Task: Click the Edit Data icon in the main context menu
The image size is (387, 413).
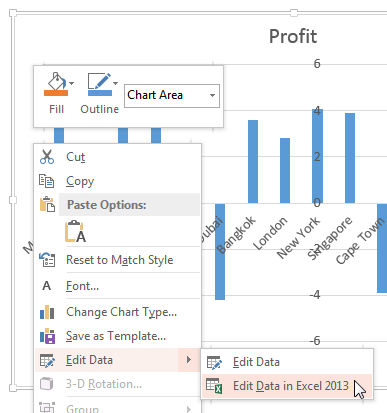Action: coord(47,360)
